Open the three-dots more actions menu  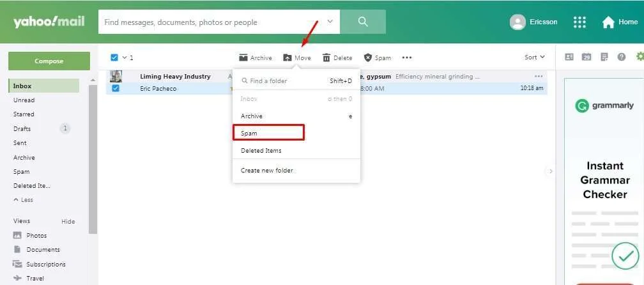(x=407, y=58)
